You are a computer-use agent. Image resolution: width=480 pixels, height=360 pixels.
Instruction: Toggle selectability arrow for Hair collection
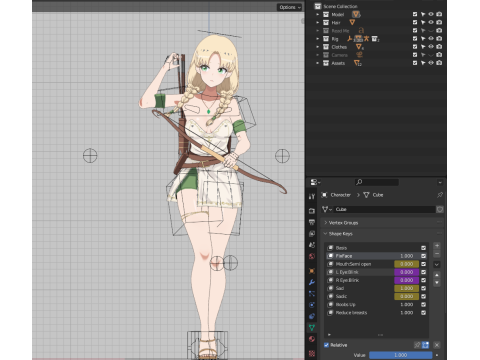click(x=423, y=22)
